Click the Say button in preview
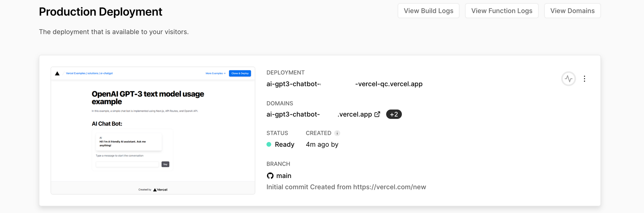This screenshot has height=213, width=644. (166, 164)
